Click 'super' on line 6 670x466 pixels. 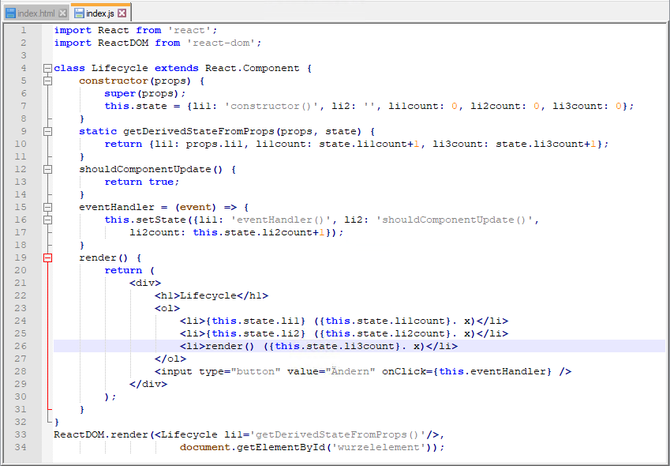tap(120, 94)
